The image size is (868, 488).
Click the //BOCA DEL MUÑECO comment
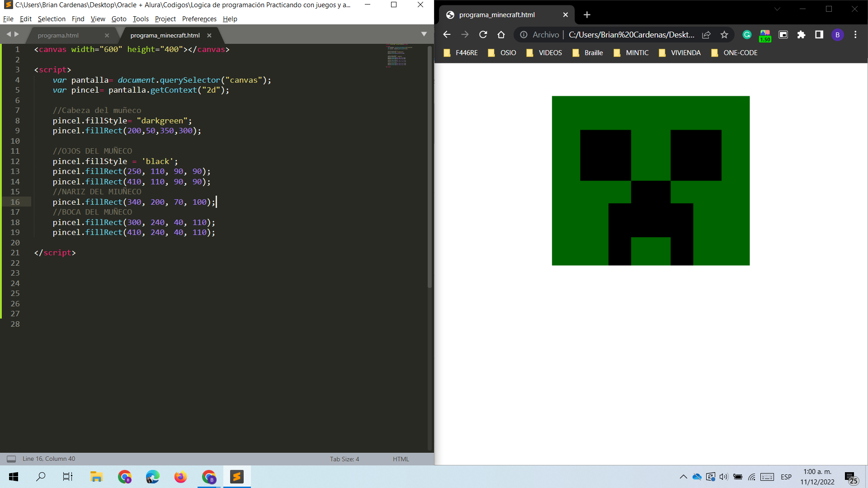coord(92,212)
